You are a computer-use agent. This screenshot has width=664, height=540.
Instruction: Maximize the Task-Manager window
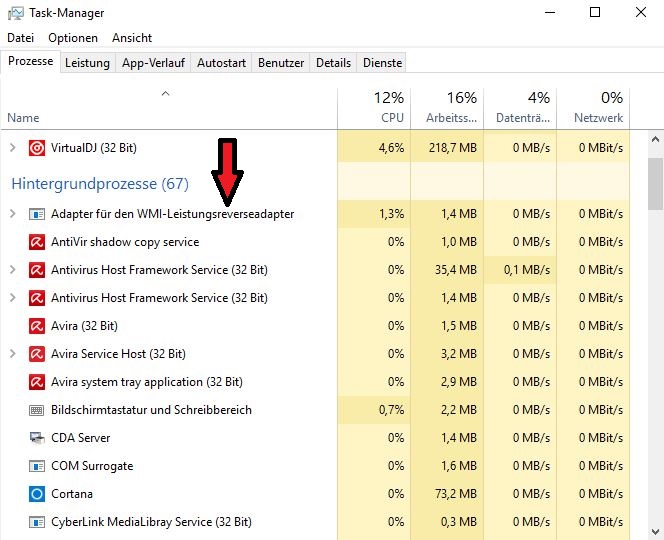(595, 12)
